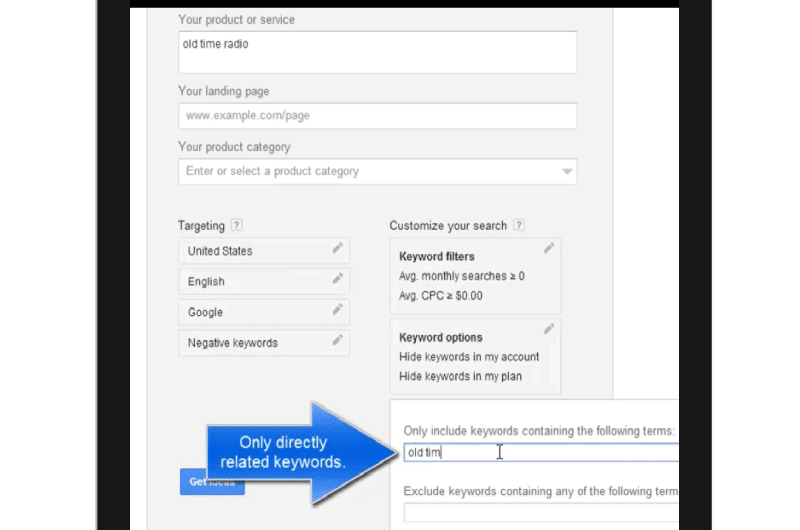Viewport: 800px width, 530px height.
Task: Edit United States targeting with pencil icon
Action: pyautogui.click(x=337, y=248)
